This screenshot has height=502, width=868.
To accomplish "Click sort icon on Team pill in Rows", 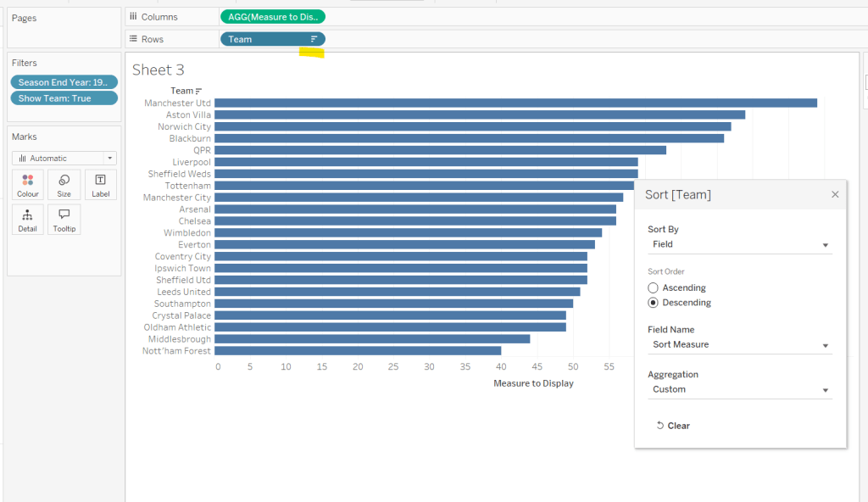I will pyautogui.click(x=314, y=39).
